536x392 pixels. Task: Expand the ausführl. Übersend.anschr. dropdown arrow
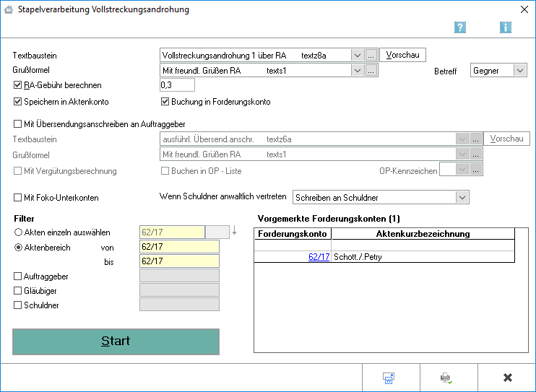[x=462, y=139]
